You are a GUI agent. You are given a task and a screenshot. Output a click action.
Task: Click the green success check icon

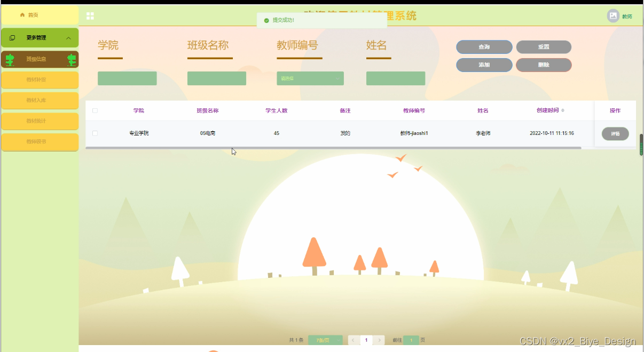(266, 20)
